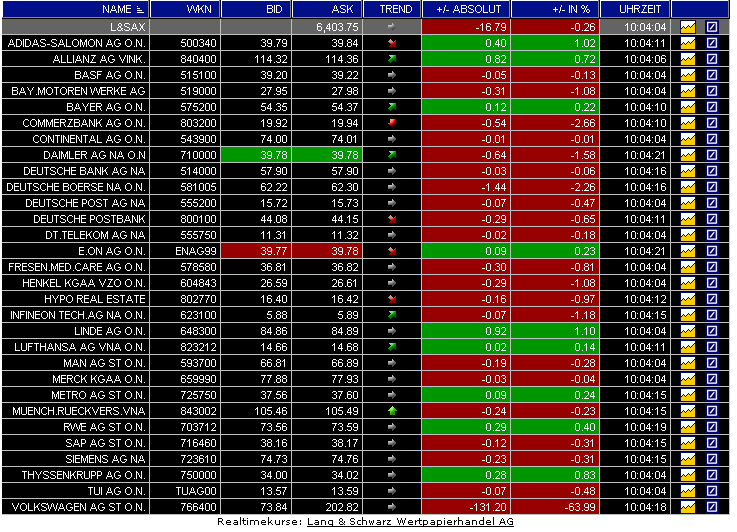
Task: Click the edit icon for BAY.MOTOREN WERKE AG
Action: point(712,91)
